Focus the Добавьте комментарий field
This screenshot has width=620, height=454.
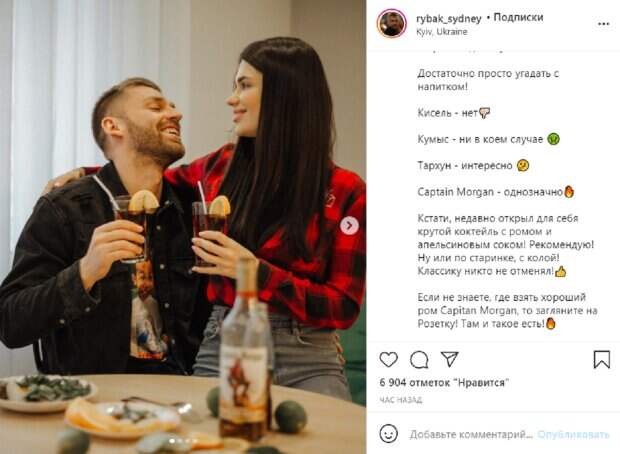click(x=471, y=434)
